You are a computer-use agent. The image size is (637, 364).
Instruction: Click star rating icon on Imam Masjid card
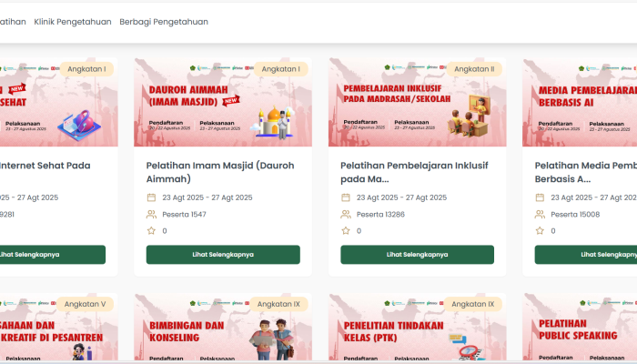151,231
